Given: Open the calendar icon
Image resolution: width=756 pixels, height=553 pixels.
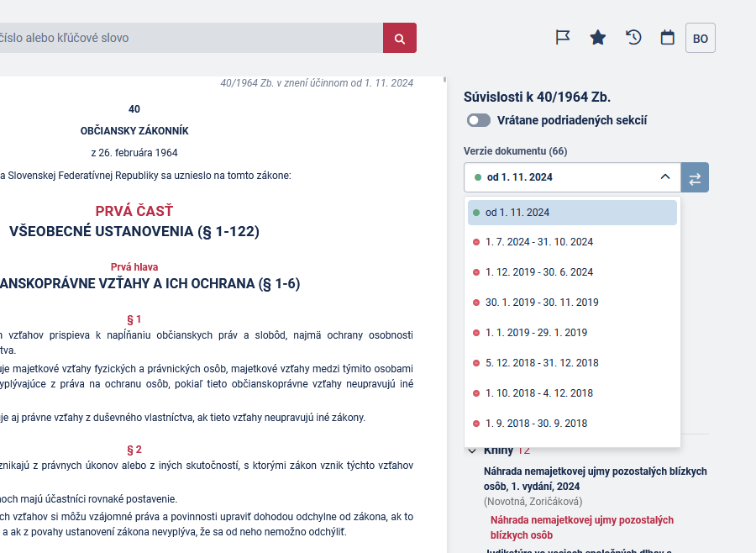Looking at the screenshot, I should [x=667, y=37].
